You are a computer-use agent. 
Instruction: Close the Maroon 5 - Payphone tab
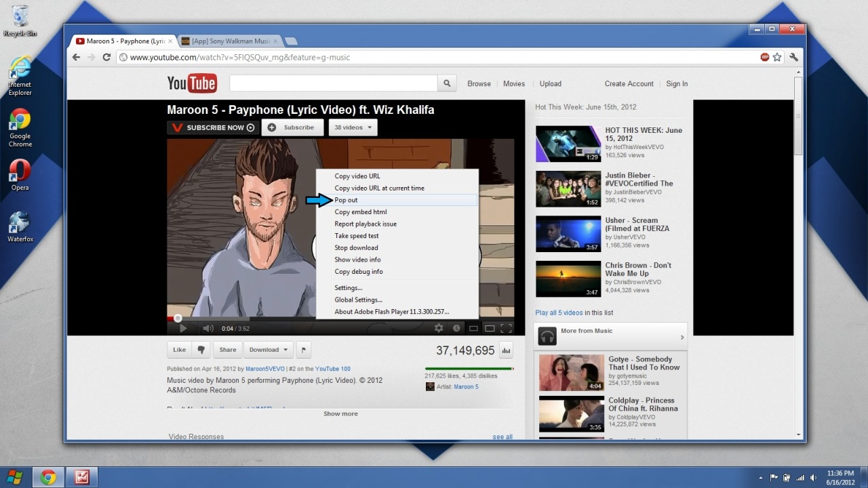pos(170,41)
